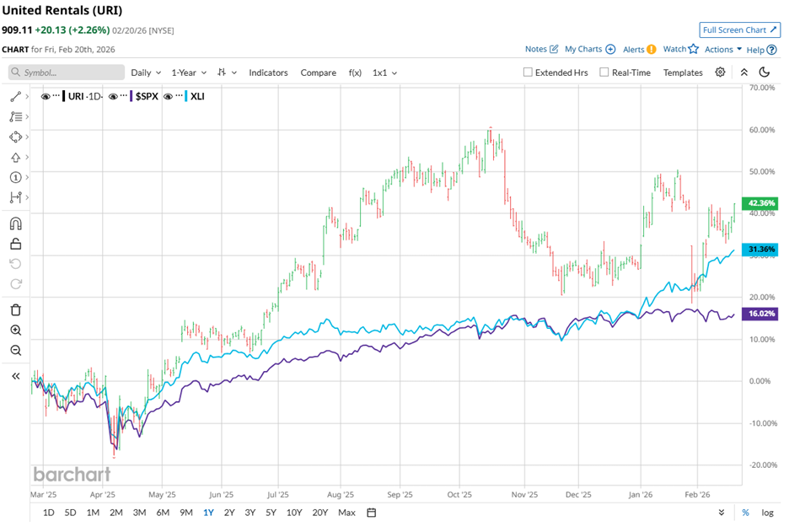Open the Daily frequency dropdown
The width and height of the screenshot is (789, 532).
(144, 73)
